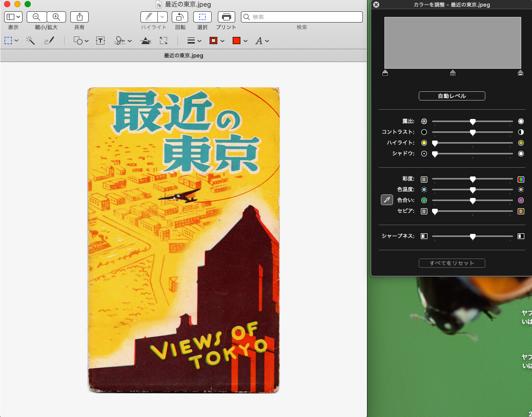The image size is (532, 417).
Task: Open the text style A dropdown
Action: [262, 41]
